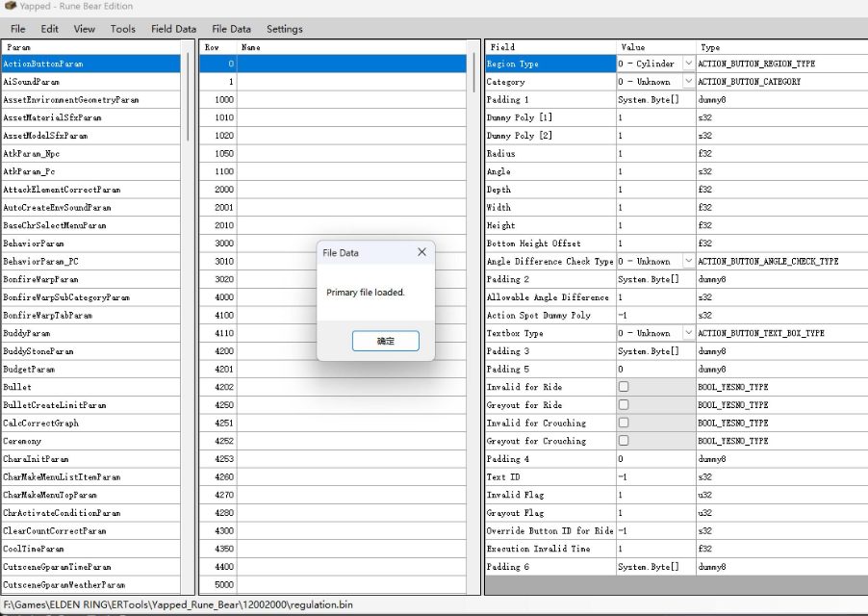Toggle the Invalid for Ride checkbox
Screen dimensions: 868x616
tap(624, 387)
